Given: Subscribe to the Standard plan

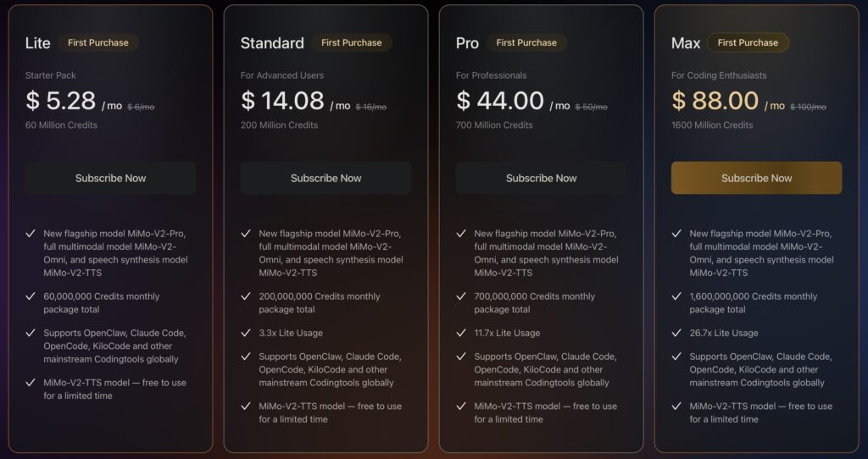Looking at the screenshot, I should pos(325,178).
